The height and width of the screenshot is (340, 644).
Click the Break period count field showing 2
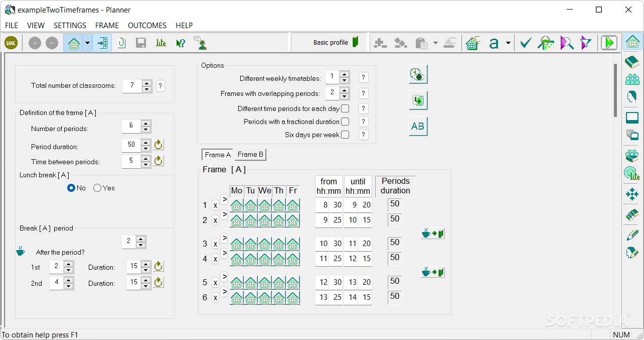tap(129, 241)
